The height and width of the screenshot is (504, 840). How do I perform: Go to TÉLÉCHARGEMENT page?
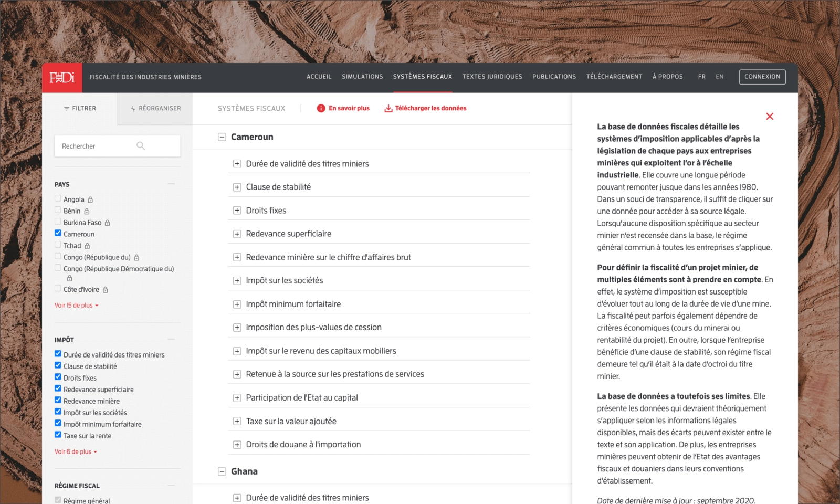pyautogui.click(x=614, y=77)
